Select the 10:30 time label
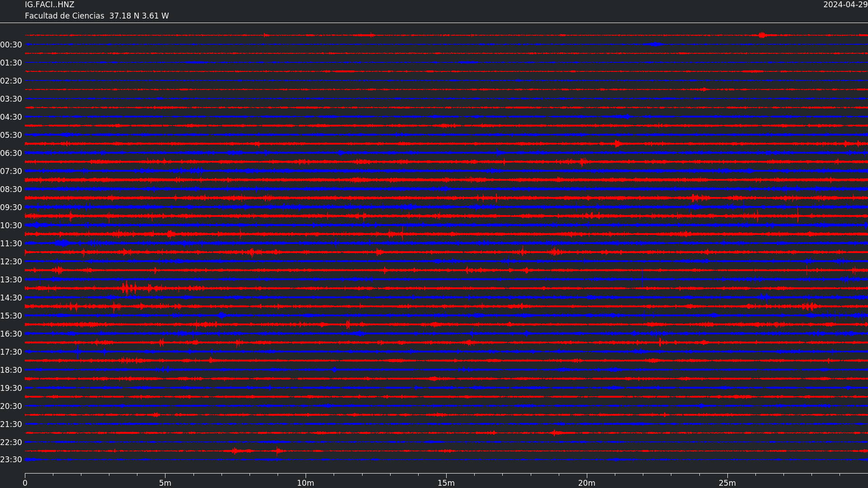 [x=11, y=225]
